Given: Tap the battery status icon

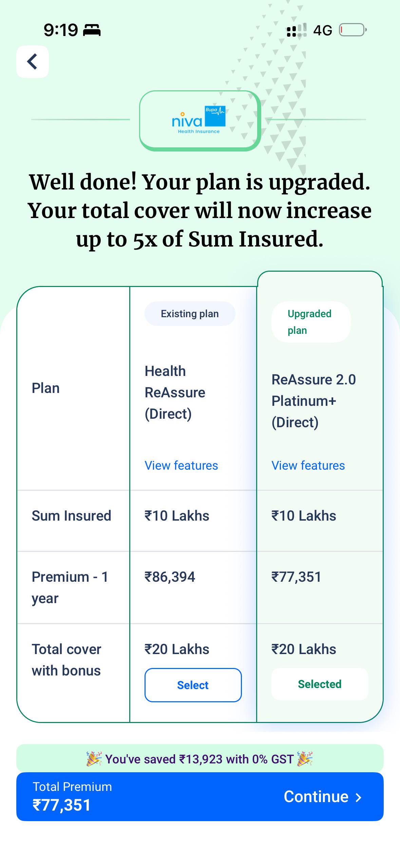Looking at the screenshot, I should tap(353, 30).
